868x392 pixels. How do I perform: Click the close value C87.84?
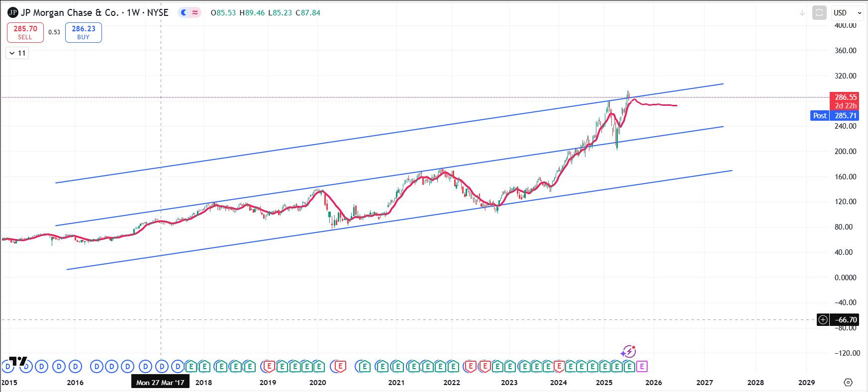[308, 13]
